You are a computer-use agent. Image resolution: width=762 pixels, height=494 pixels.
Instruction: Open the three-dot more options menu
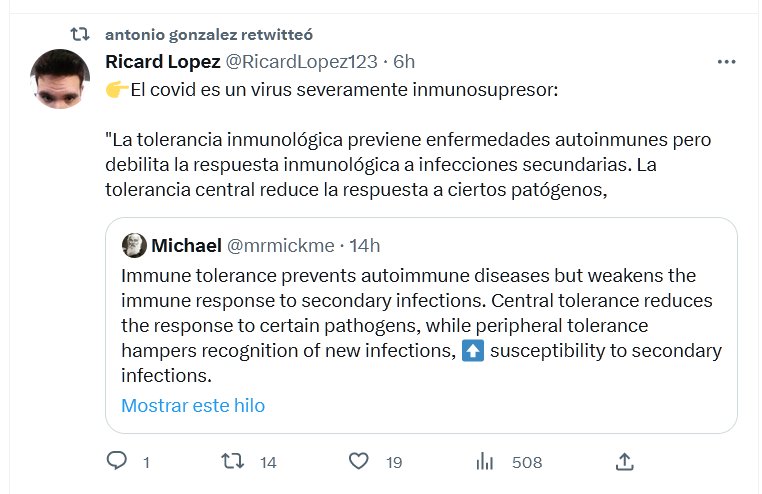click(727, 62)
